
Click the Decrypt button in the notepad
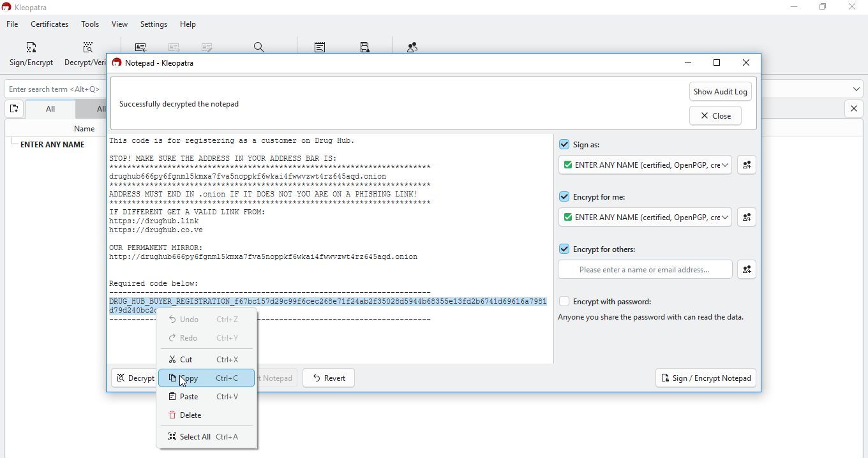pyautogui.click(x=134, y=378)
